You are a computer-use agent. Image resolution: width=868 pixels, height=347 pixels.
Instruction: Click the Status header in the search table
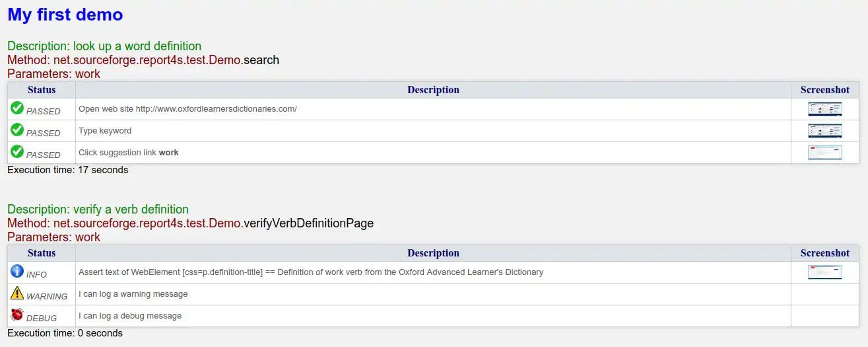pyautogui.click(x=42, y=90)
